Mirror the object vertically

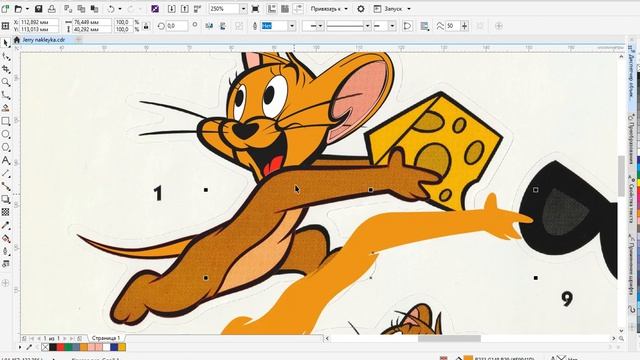223,26
